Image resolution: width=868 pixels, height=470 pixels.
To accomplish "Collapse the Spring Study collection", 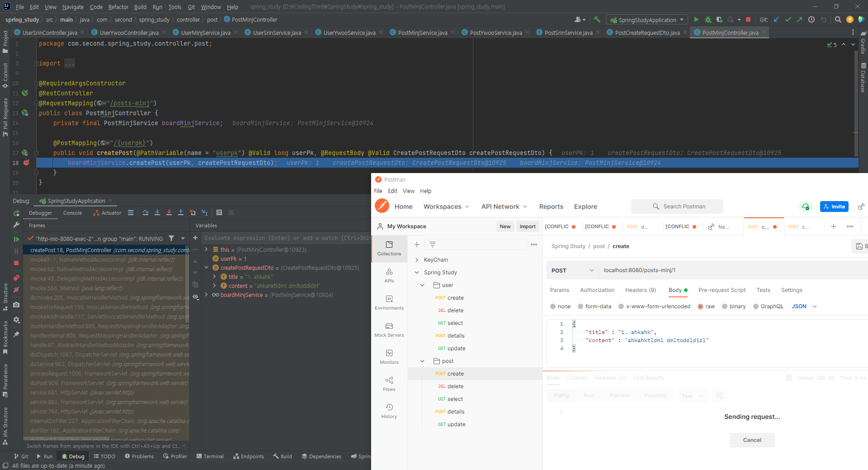I will [x=417, y=273].
